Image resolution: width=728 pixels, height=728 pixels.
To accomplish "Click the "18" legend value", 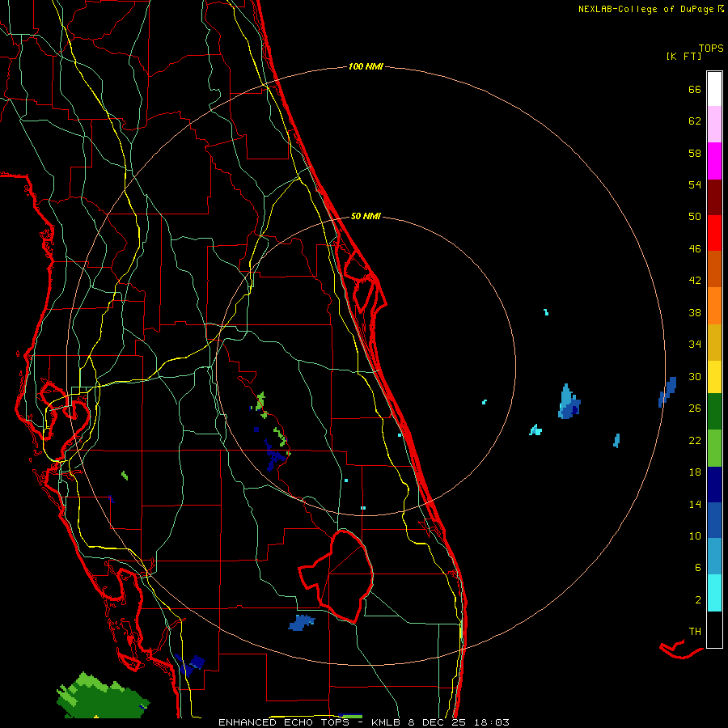I will coord(695,472).
